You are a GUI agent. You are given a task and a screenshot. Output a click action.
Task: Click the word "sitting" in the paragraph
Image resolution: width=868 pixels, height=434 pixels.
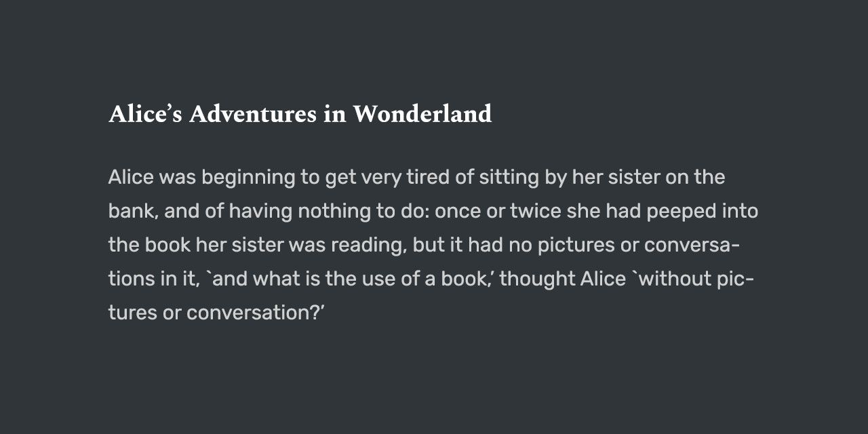tap(509, 178)
